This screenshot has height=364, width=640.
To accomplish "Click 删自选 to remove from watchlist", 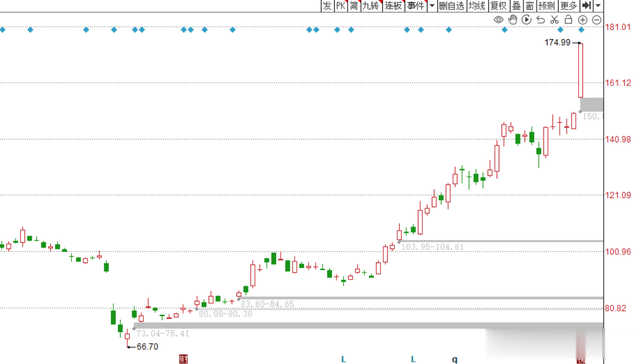I will 451,5.
